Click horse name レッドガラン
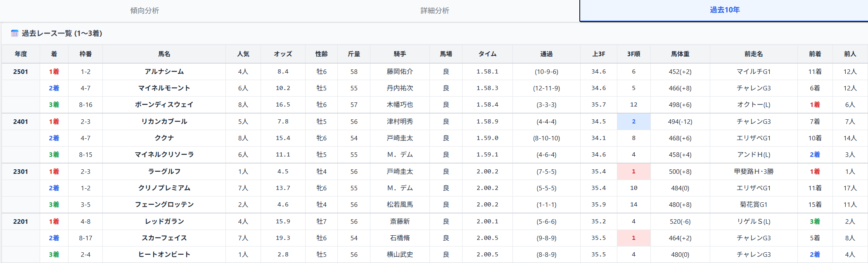This screenshot has width=868, height=263. click(x=164, y=222)
